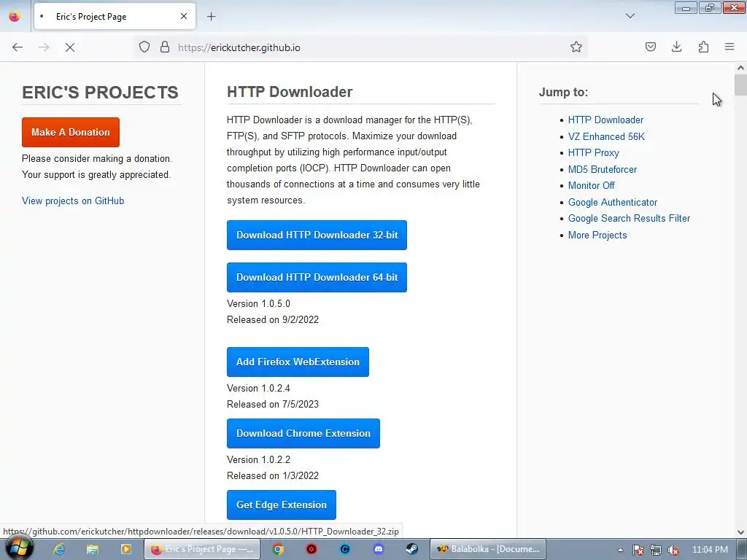
Task: Go back using the browser back arrow
Action: (x=18, y=47)
